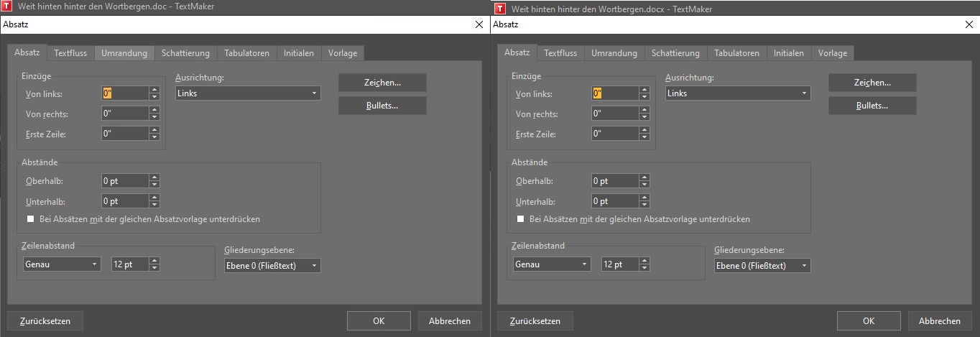This screenshot has height=337, width=980.
Task: Click Zeichen... button in right dialog
Action: coord(872,83)
